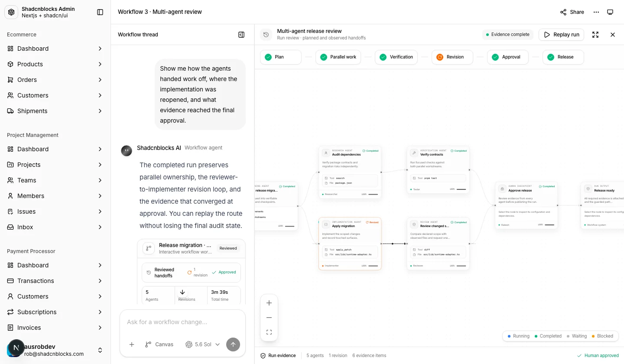Toggle the Blocked legend filter
The image size is (624, 364).
tap(602, 336)
